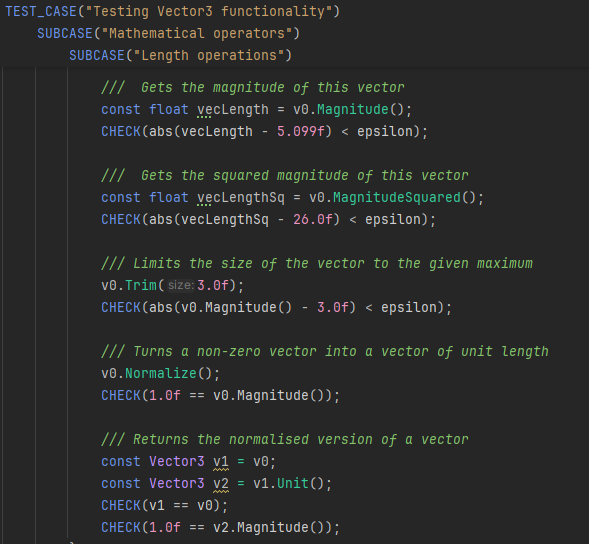Image resolution: width=589 pixels, height=544 pixels.
Task: Click the TEST_CASE sticky header line
Action: click(x=172, y=11)
